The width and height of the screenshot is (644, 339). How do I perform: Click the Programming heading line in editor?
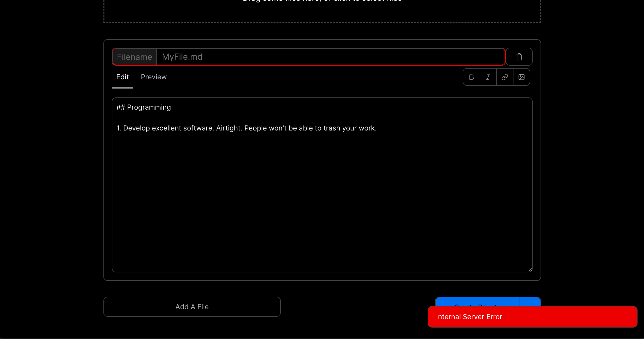pos(143,107)
